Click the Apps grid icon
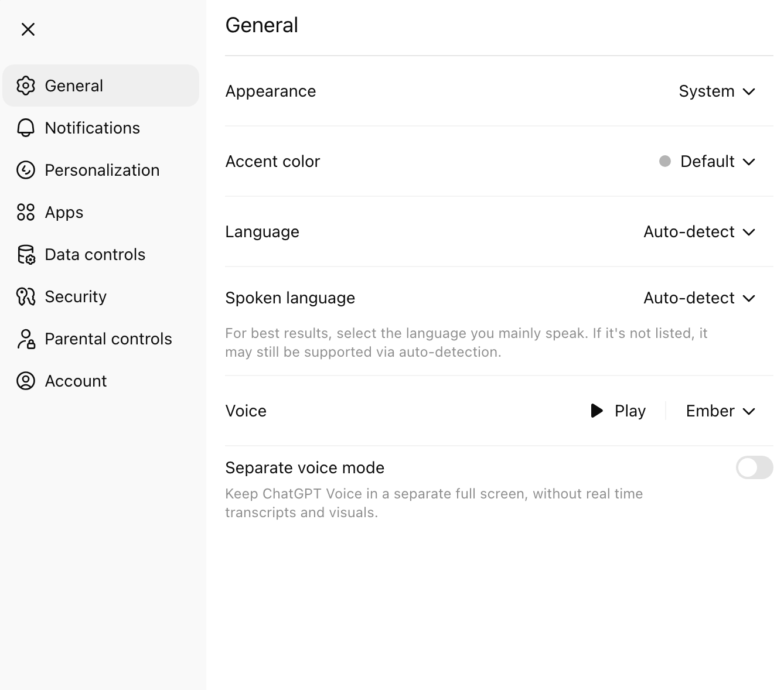 pyautogui.click(x=26, y=212)
